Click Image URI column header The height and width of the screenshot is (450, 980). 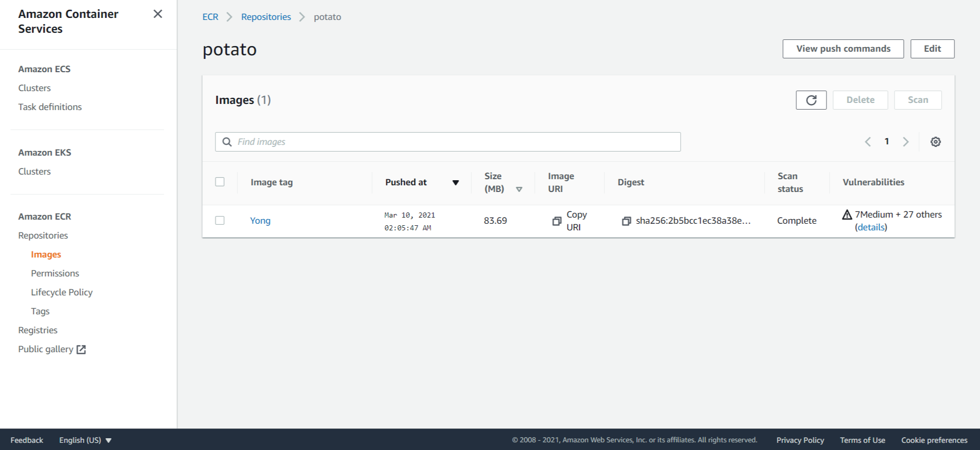point(561,182)
